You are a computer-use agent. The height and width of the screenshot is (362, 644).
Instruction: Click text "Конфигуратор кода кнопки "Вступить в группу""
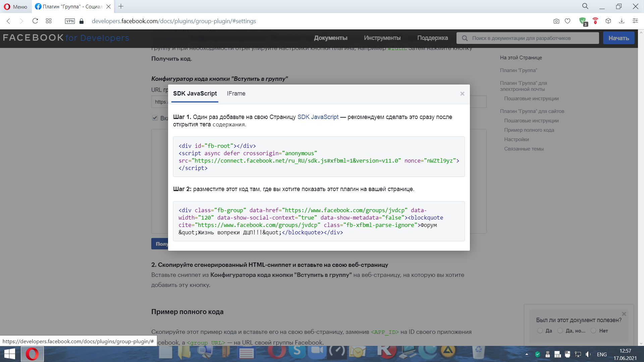click(x=219, y=79)
